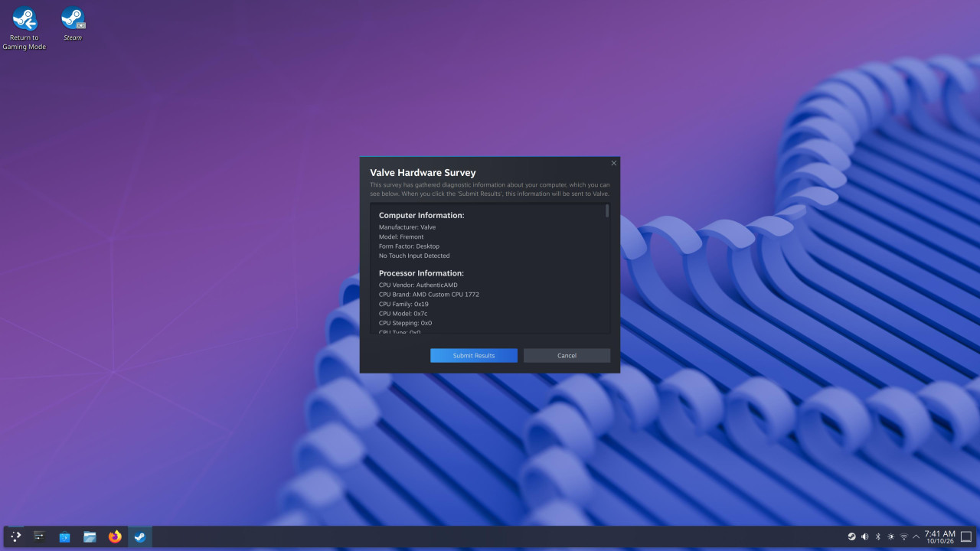Click the 'No Touch Input Detected' line
This screenshot has width=980, height=551.
click(x=414, y=256)
